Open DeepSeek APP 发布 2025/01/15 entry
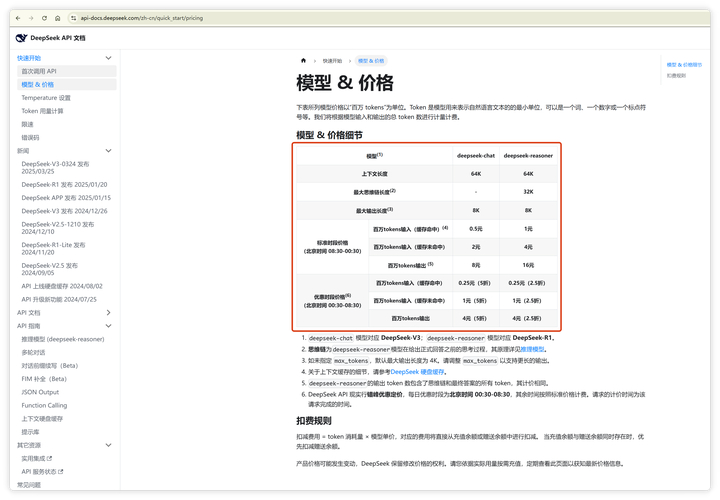This screenshot has height=500, width=720. pos(66,198)
